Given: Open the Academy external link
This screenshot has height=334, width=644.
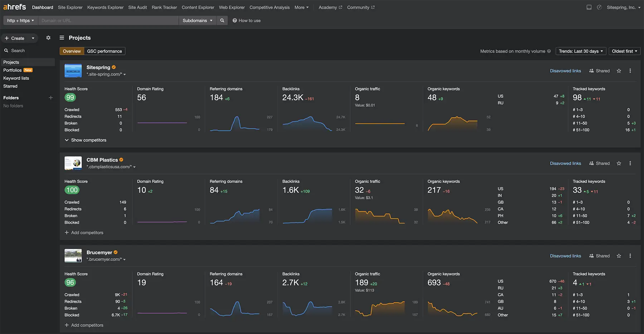Looking at the screenshot, I should pyautogui.click(x=330, y=7).
